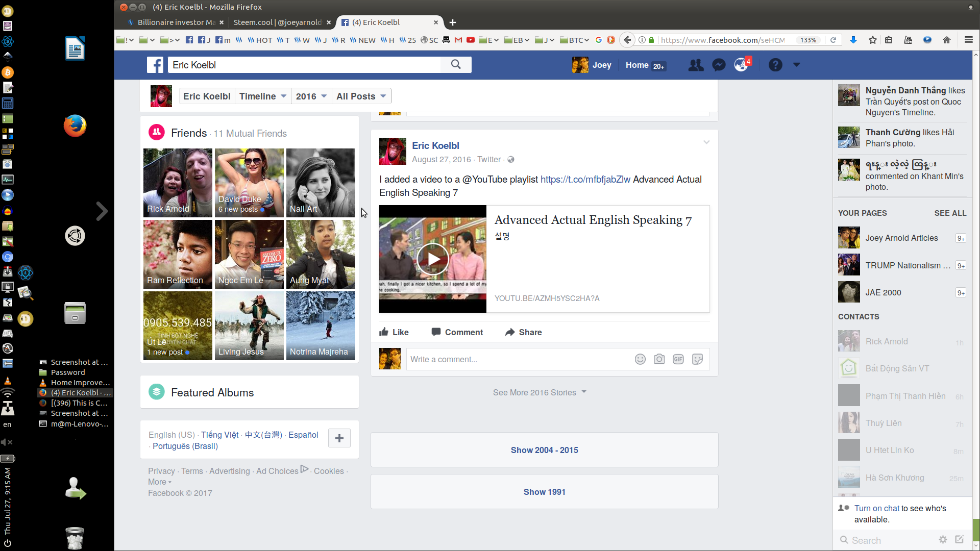Screen dimensions: 980x551
Task: Open the notifications globe icon
Action: point(741,65)
